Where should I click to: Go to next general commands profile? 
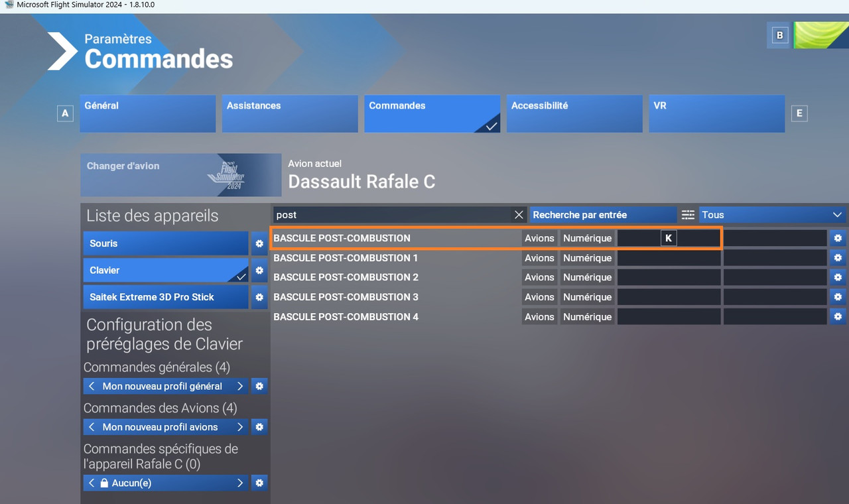pyautogui.click(x=240, y=386)
